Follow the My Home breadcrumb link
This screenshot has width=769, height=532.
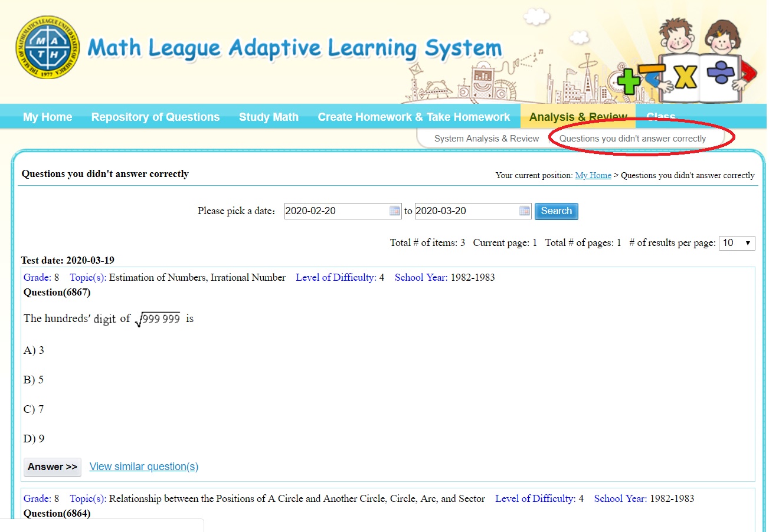(593, 175)
